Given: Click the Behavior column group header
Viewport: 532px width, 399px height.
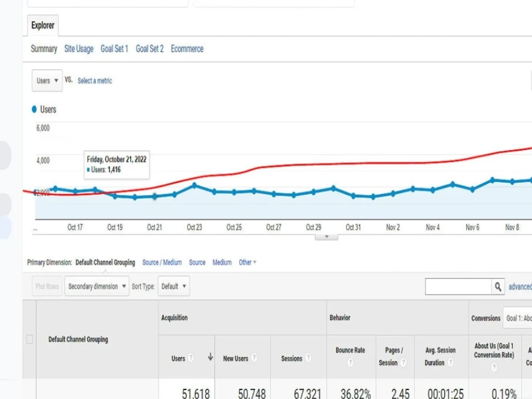Looking at the screenshot, I should pyautogui.click(x=340, y=318).
